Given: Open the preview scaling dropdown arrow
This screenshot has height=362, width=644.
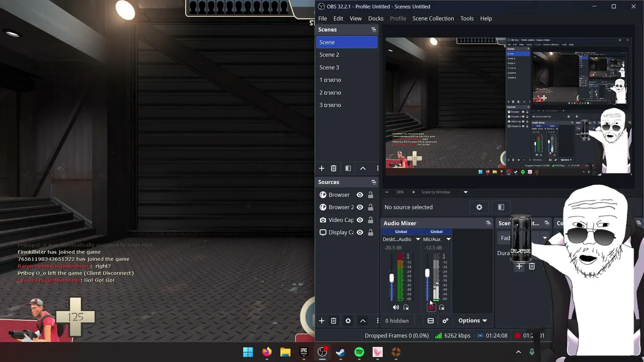Looking at the screenshot, I should tap(465, 192).
